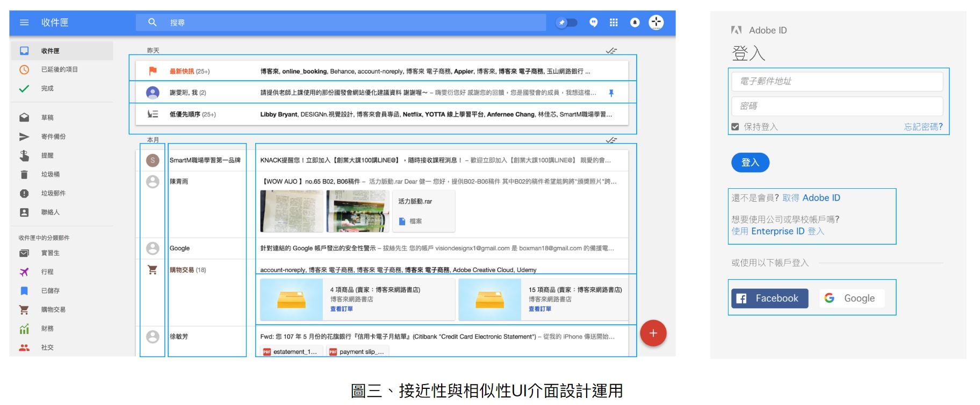
Task: Click the 忘記密碼? link
Action: (923, 127)
